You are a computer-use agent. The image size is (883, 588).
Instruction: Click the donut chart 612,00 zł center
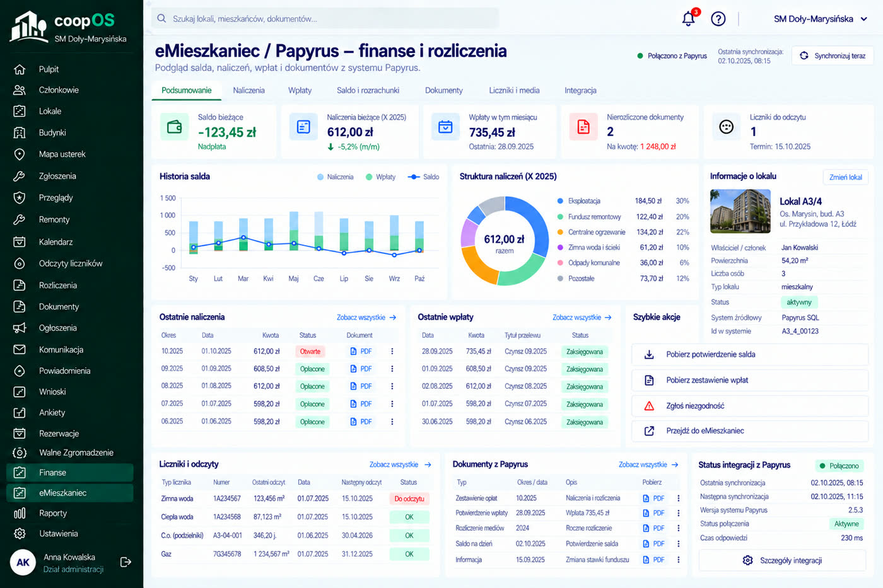click(x=504, y=240)
